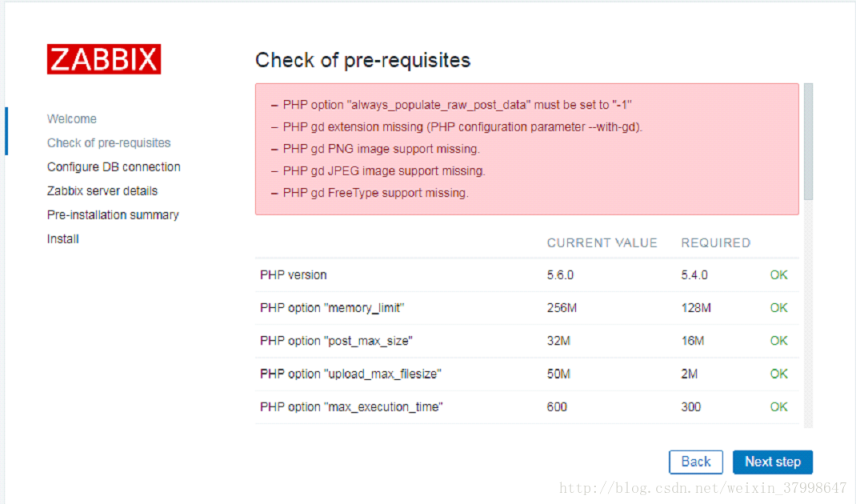Click the memory_limit option row
Viewport: 856px width, 504px height.
coord(527,308)
